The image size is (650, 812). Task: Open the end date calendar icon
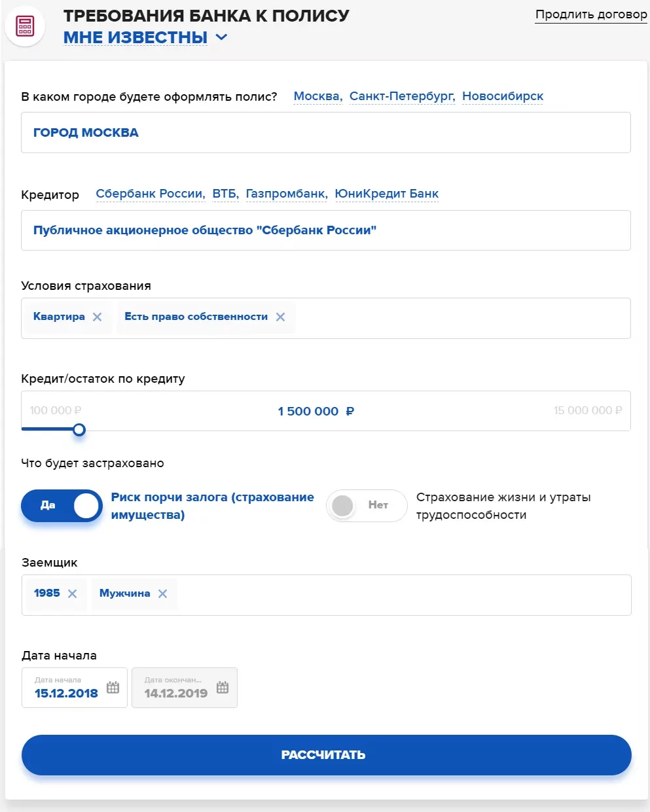(223, 687)
